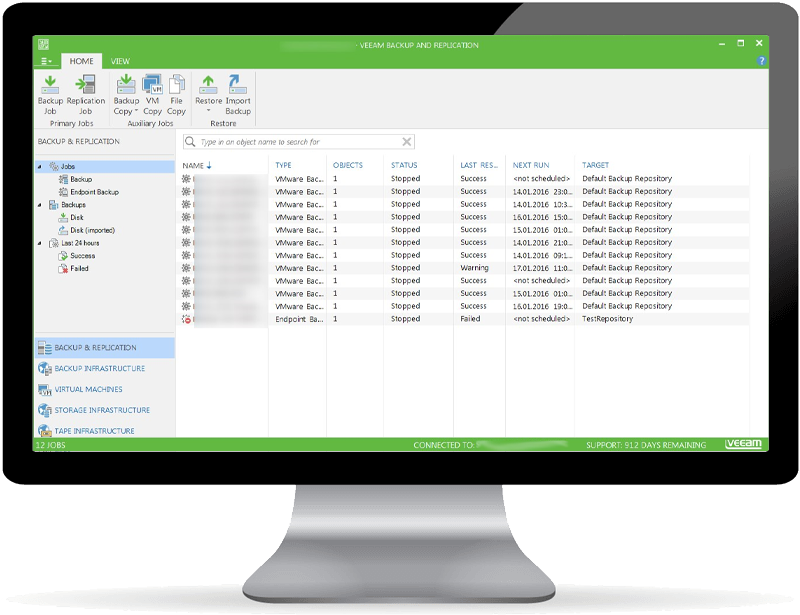Click the Failed last result cell
The height and width of the screenshot is (615, 800).
point(470,319)
